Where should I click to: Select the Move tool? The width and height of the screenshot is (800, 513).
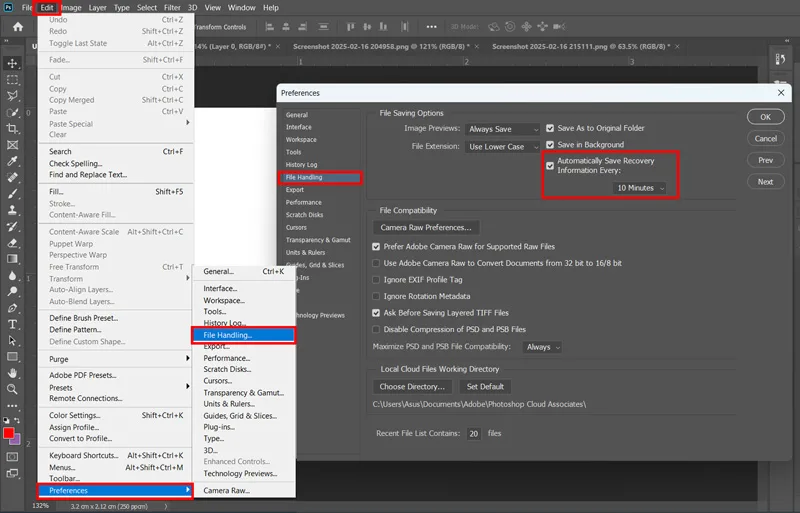(12, 63)
